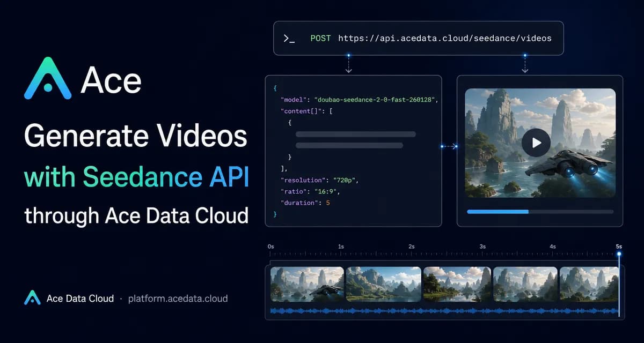644x343 pixels.
Task: Click the "model" key in JSON
Action: click(294, 100)
